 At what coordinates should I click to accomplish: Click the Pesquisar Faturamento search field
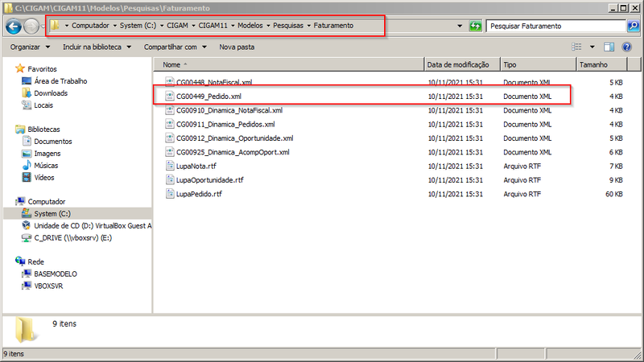tap(556, 26)
